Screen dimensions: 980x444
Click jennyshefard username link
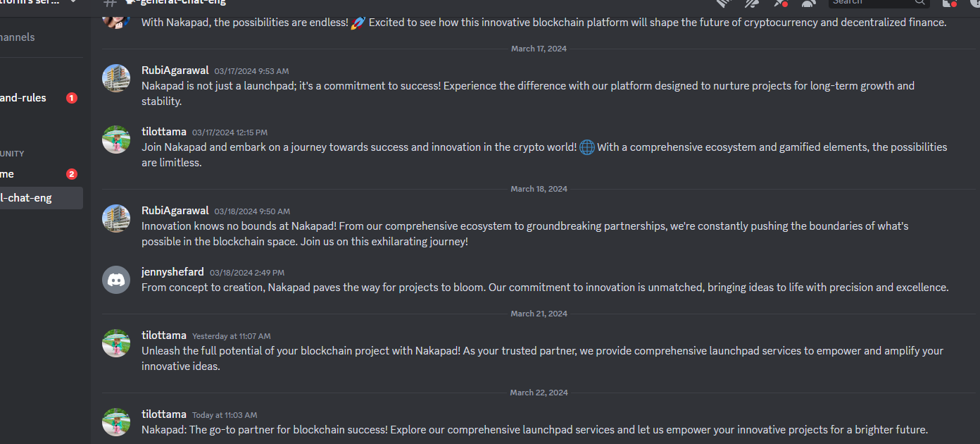point(172,272)
